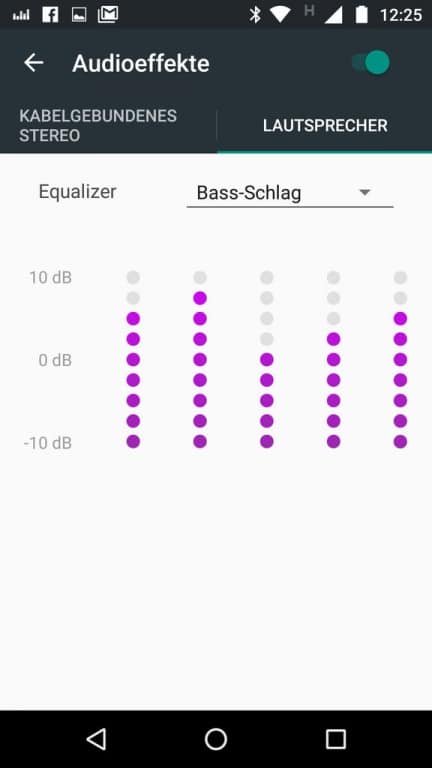
Task: Tap the battery icon in status bar
Action: point(361,15)
